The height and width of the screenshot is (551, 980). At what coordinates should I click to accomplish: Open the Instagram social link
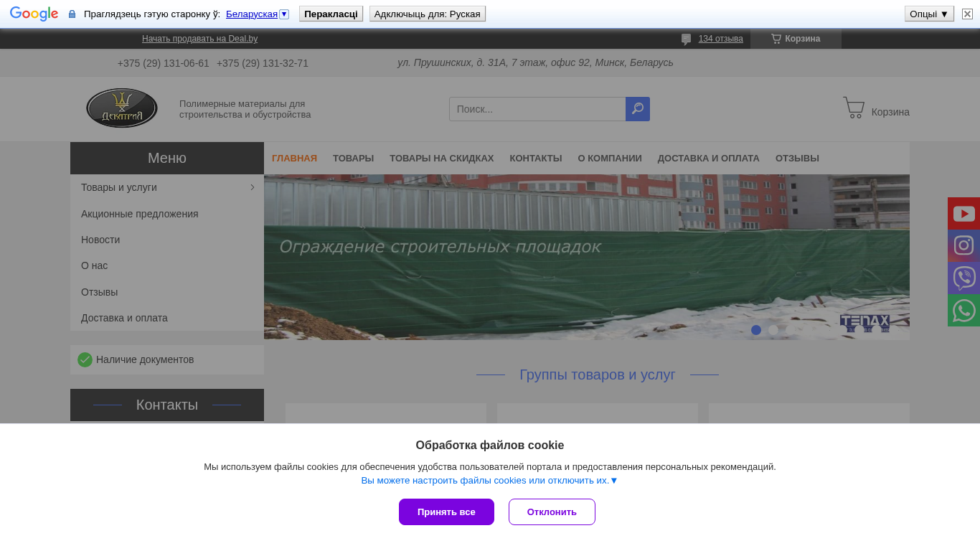point(963,245)
